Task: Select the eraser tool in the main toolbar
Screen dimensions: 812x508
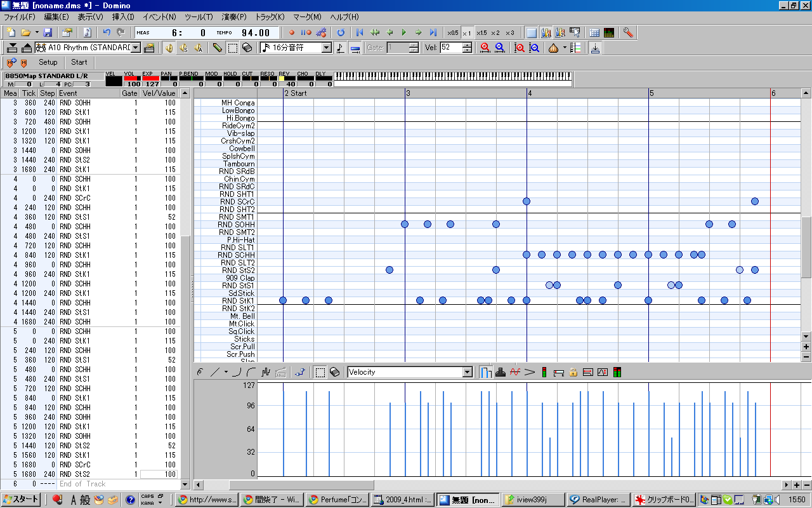Action: [247, 48]
